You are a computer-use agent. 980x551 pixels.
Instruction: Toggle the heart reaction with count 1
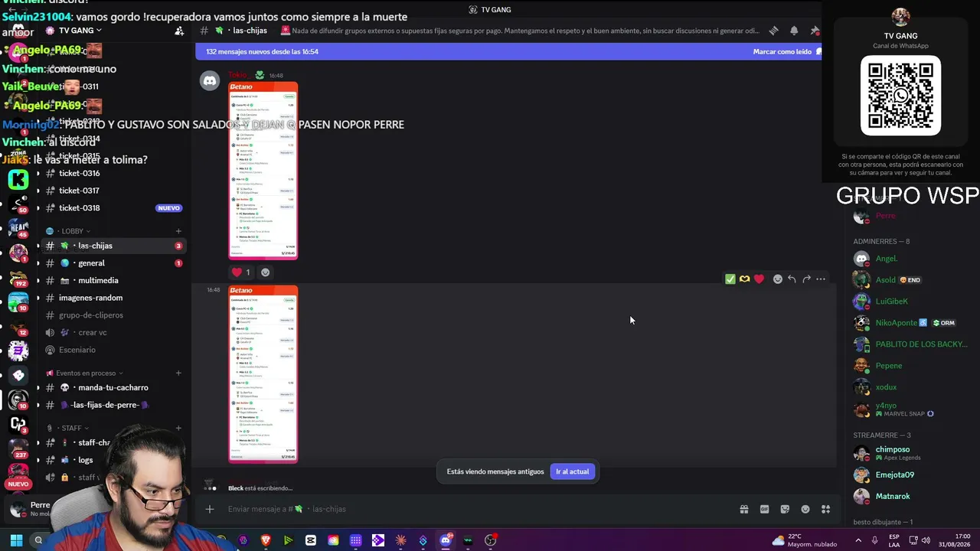pos(241,272)
